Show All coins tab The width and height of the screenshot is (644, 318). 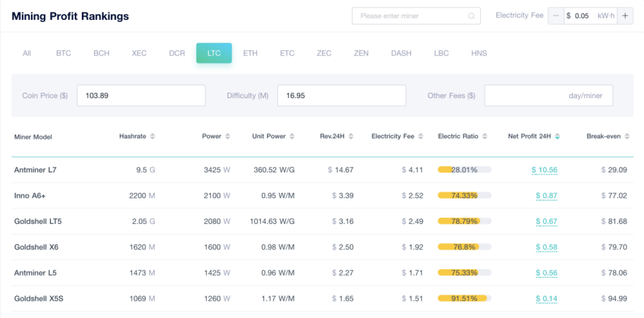(27, 53)
